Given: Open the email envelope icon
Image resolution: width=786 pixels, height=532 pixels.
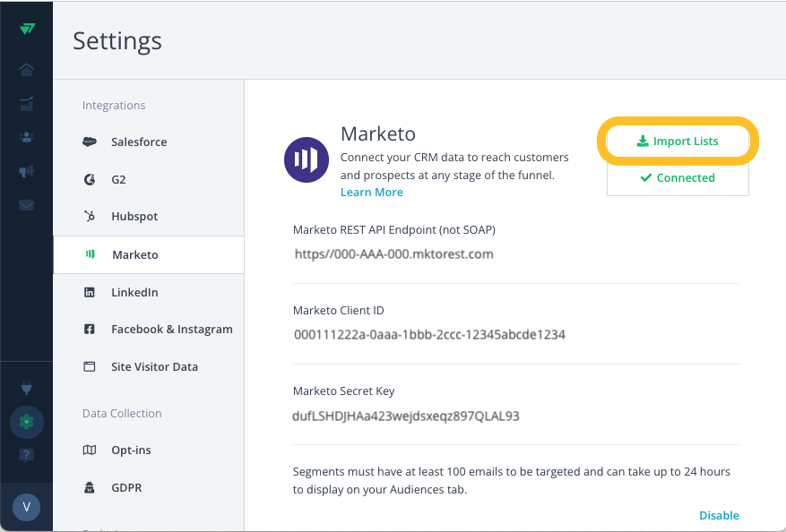Looking at the screenshot, I should (27, 204).
